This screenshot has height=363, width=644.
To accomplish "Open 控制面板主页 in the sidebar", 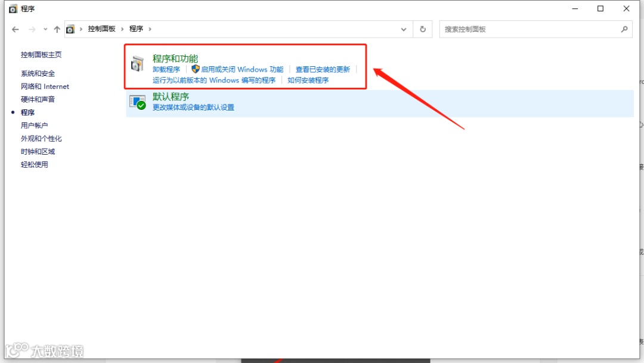I will (x=41, y=55).
